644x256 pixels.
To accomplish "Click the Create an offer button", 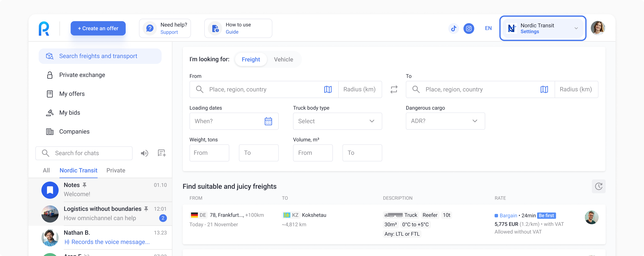I will [x=98, y=28].
